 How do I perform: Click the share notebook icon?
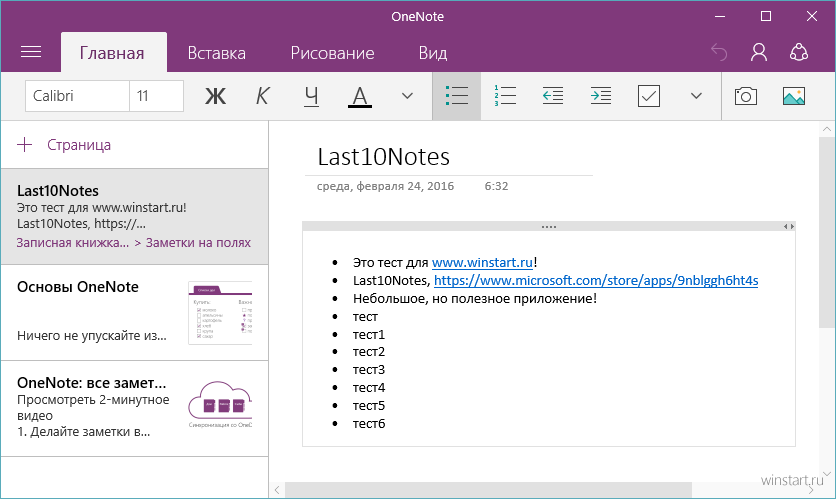(x=798, y=52)
